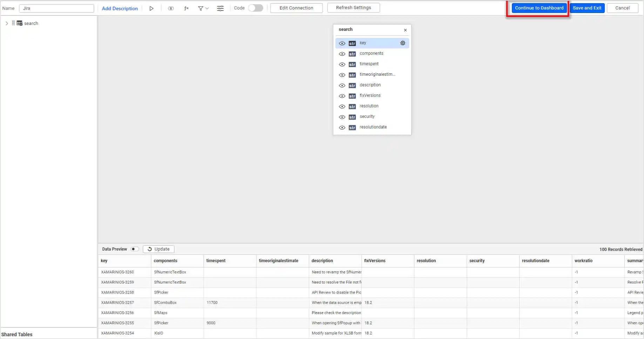Hide the components column via eye icon

[342, 54]
